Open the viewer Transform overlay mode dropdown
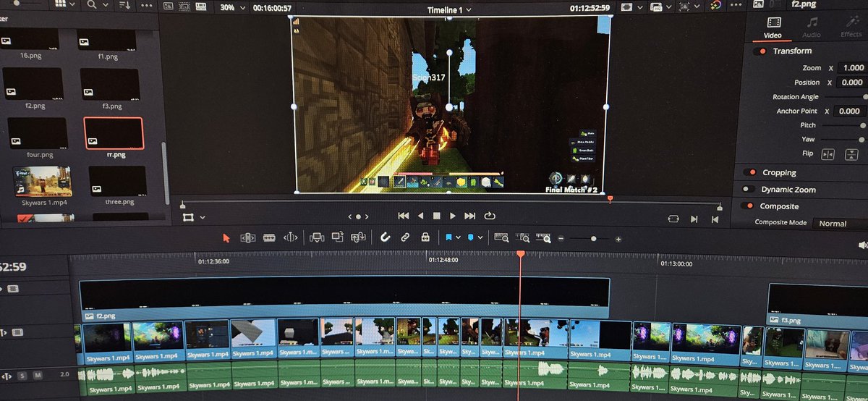Screen dimensions: 868x401 tap(203, 217)
